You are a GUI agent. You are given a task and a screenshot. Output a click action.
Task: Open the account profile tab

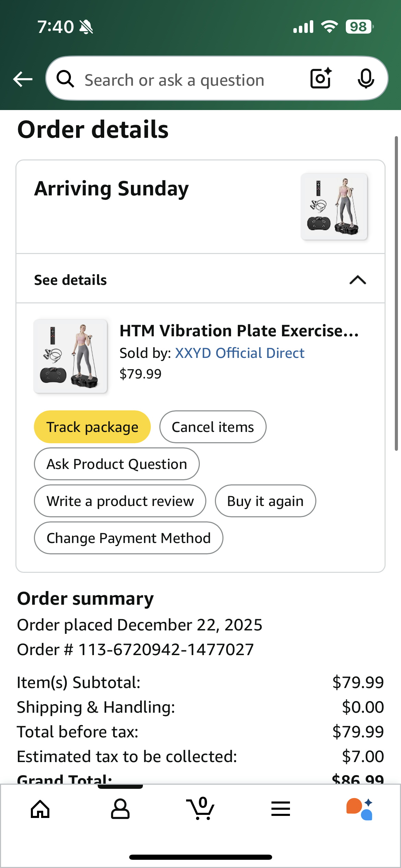coord(120,809)
